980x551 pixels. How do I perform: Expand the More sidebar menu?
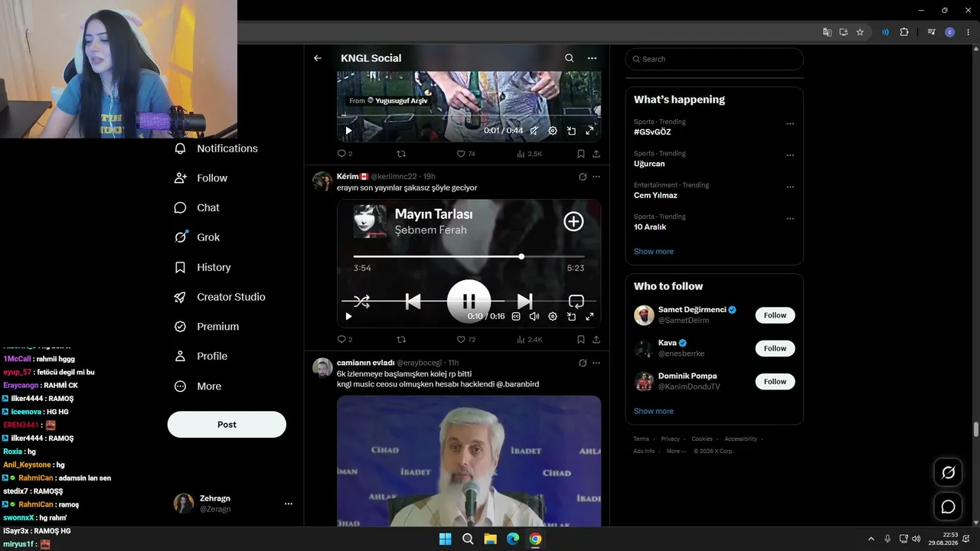198,386
